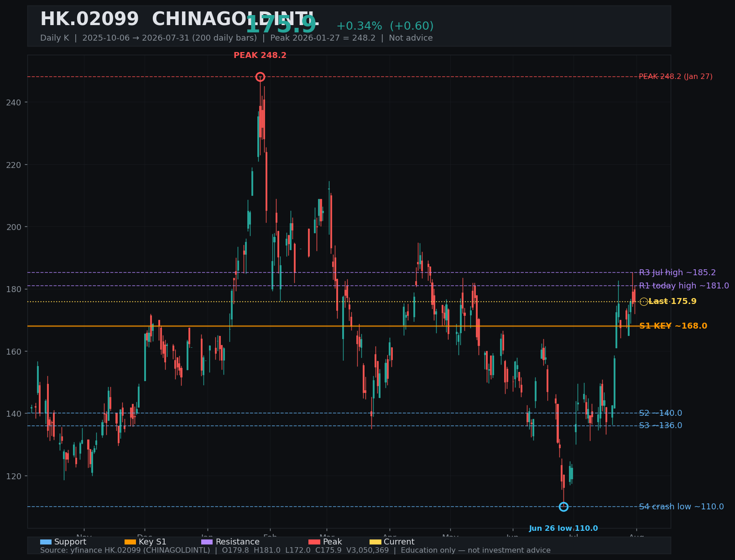Click the blue Support legend swatch

[x=46, y=542]
